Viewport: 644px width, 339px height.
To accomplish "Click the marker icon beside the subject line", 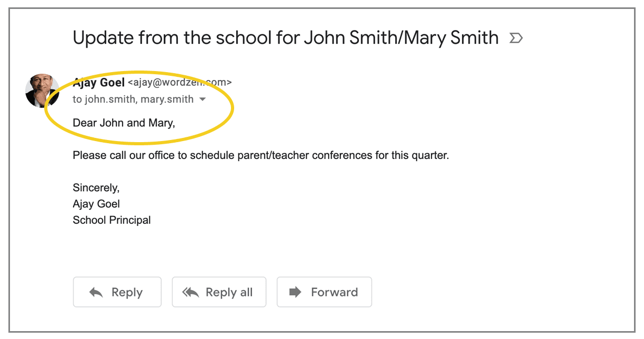I will pos(516,37).
